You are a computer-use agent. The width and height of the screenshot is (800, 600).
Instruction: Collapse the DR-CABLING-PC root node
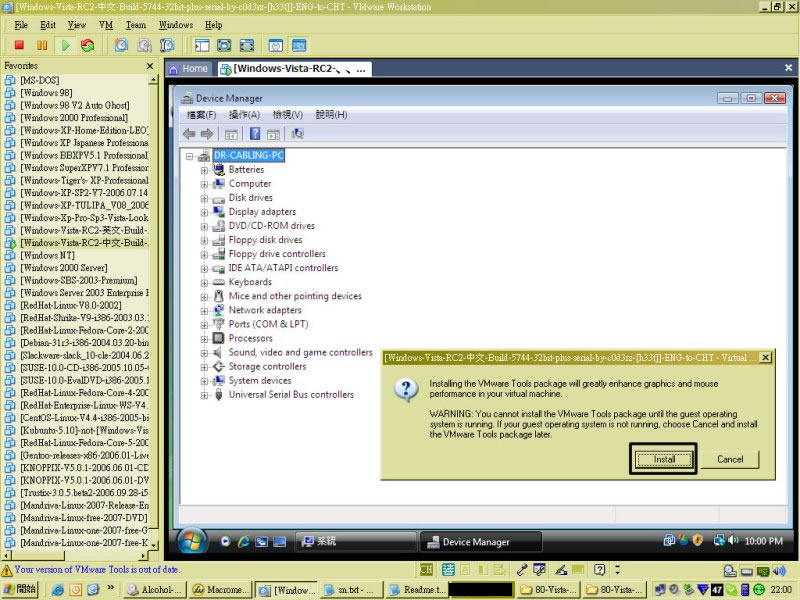point(190,156)
